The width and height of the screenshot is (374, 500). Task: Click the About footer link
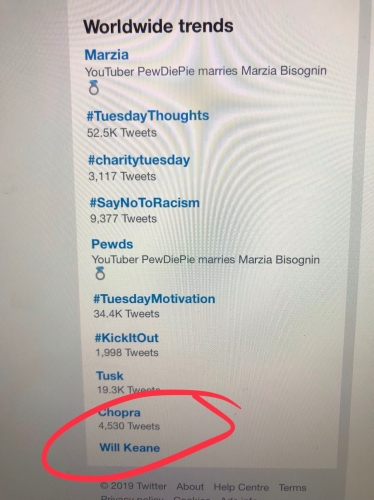(190, 487)
